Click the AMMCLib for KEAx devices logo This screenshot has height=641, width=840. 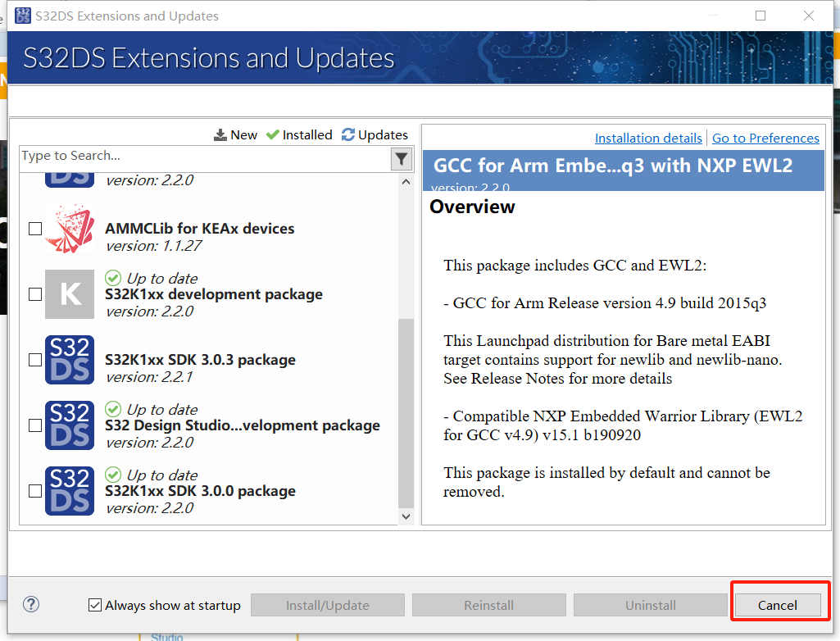tap(70, 229)
